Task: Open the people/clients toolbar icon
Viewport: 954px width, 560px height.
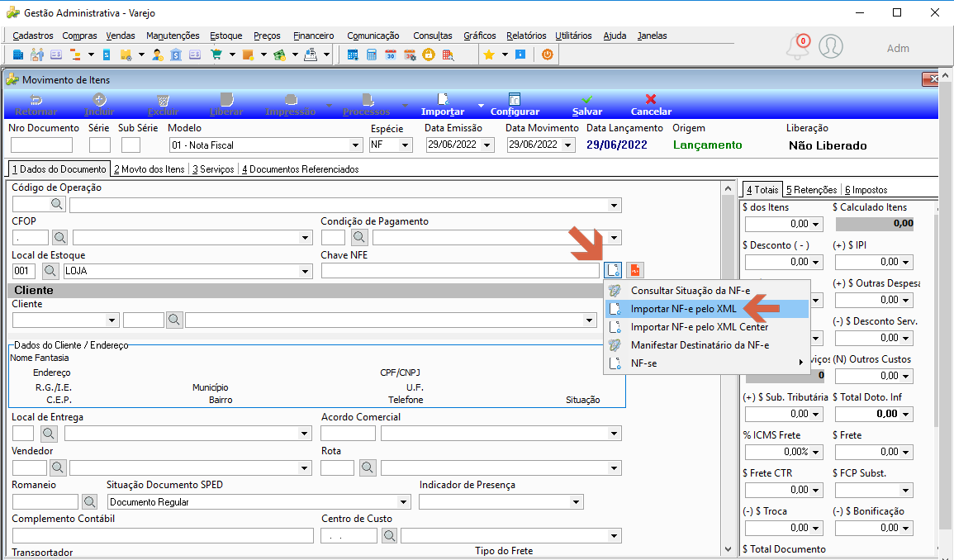Action: tap(37, 55)
